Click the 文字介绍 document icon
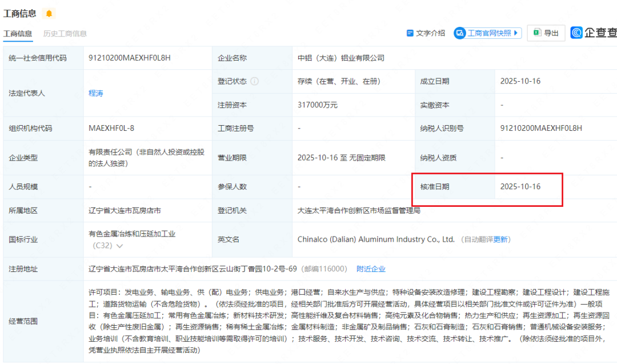The width and height of the screenshot is (617, 364). [x=410, y=33]
